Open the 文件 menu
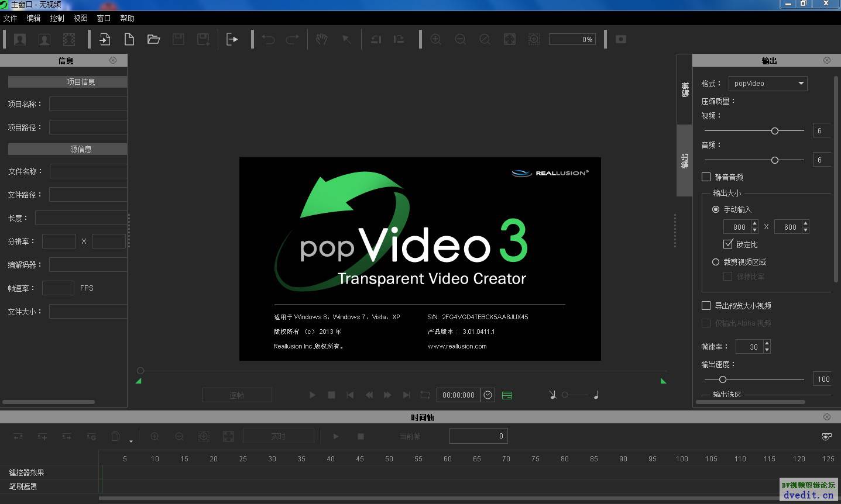Image resolution: width=841 pixels, height=504 pixels. 10,18
